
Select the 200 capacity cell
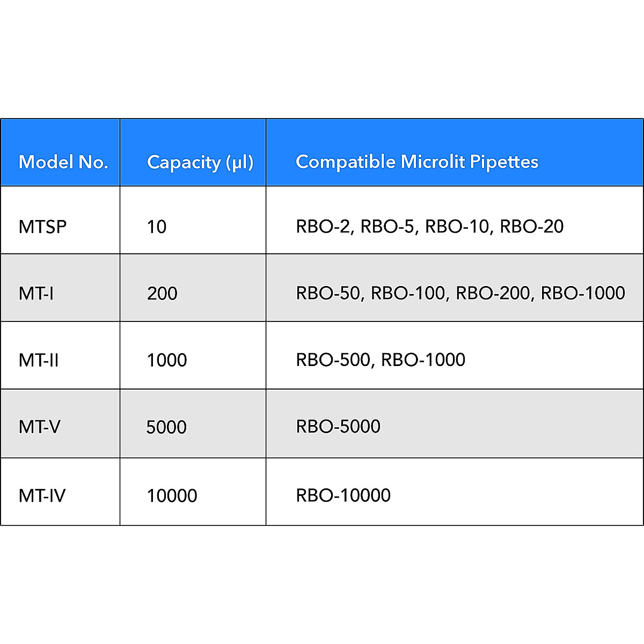162,293
